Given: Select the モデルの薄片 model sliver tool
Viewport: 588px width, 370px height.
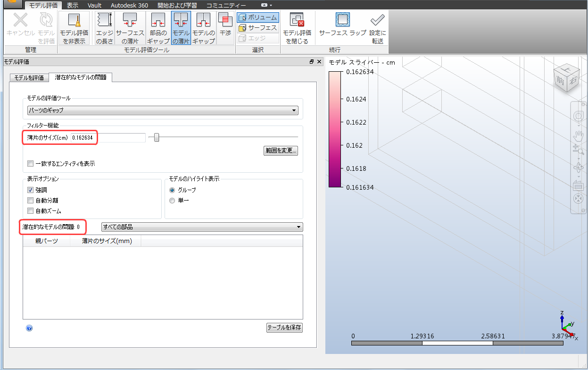Looking at the screenshot, I should click(181, 28).
